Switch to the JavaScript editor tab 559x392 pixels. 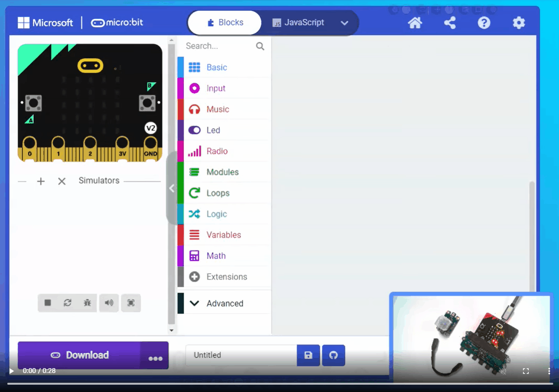[298, 22]
